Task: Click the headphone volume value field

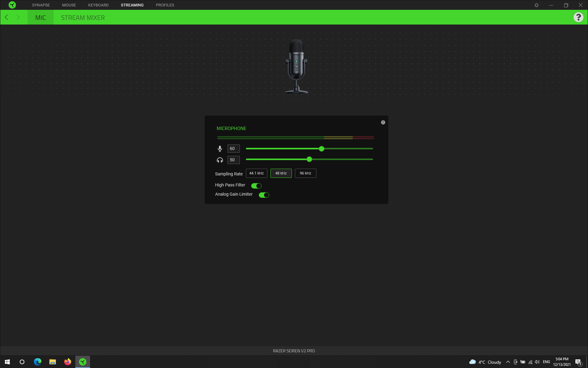Action: (233, 160)
